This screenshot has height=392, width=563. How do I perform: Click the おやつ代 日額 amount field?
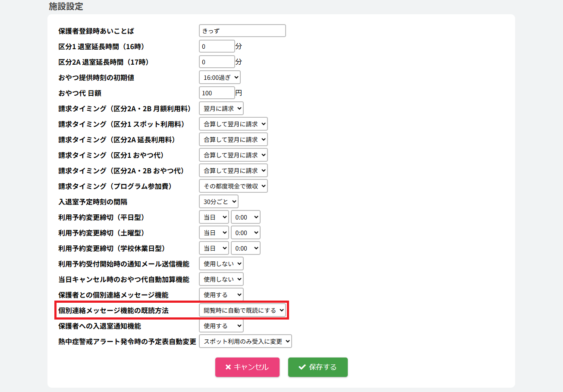coord(217,93)
